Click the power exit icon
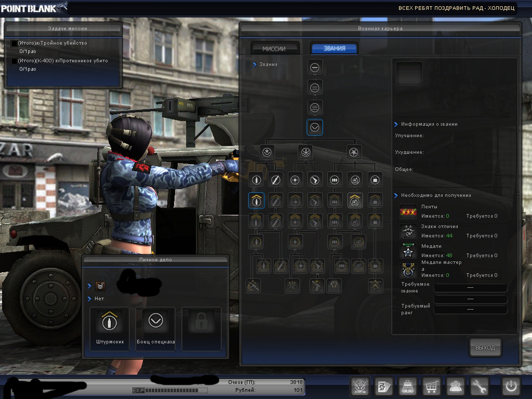The height and width of the screenshot is (399, 532). (511, 387)
